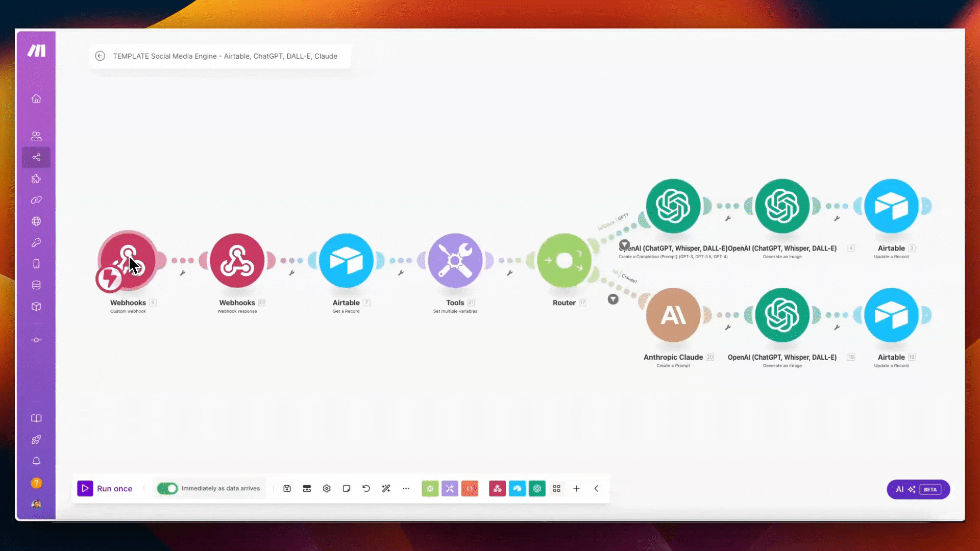The height and width of the screenshot is (551, 980).
Task: Open Connections link icon in sidebar
Action: tap(36, 200)
